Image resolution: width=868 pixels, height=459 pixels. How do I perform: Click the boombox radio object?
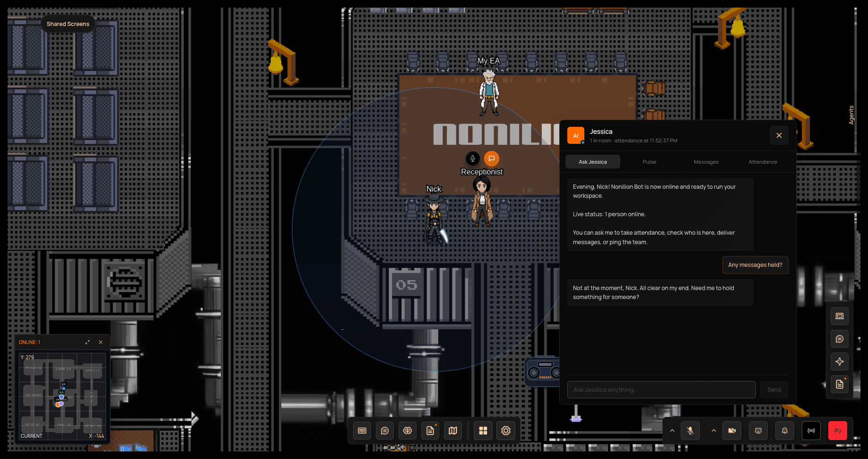(543, 371)
